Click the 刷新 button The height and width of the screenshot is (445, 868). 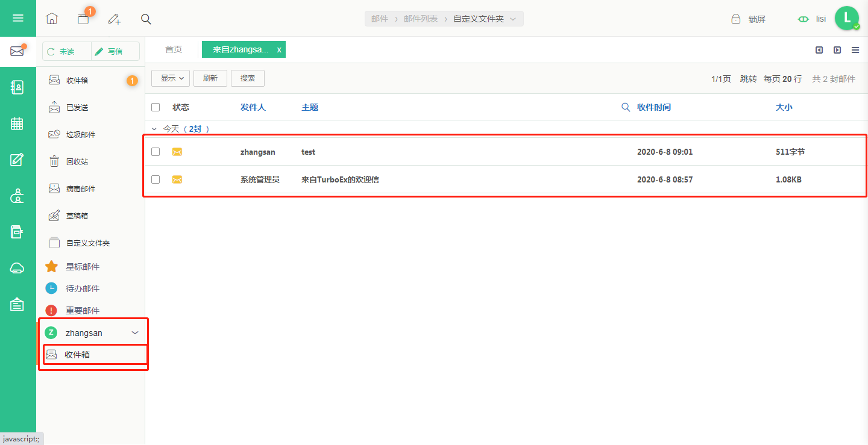coord(210,78)
